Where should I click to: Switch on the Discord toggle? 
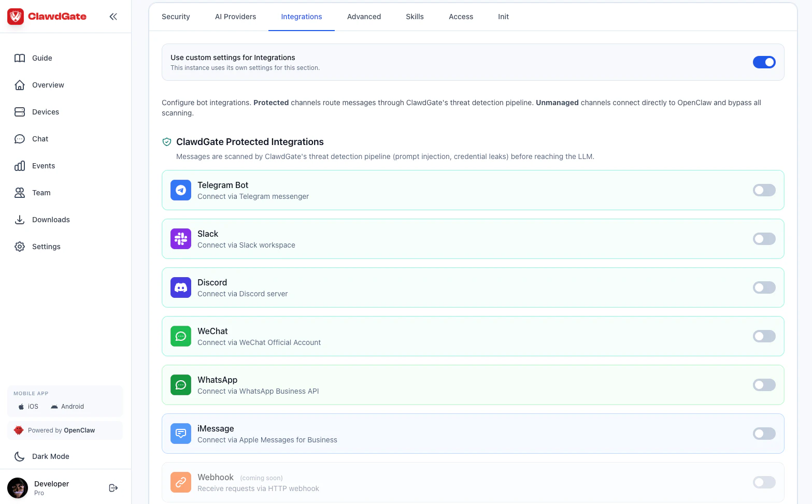(764, 287)
